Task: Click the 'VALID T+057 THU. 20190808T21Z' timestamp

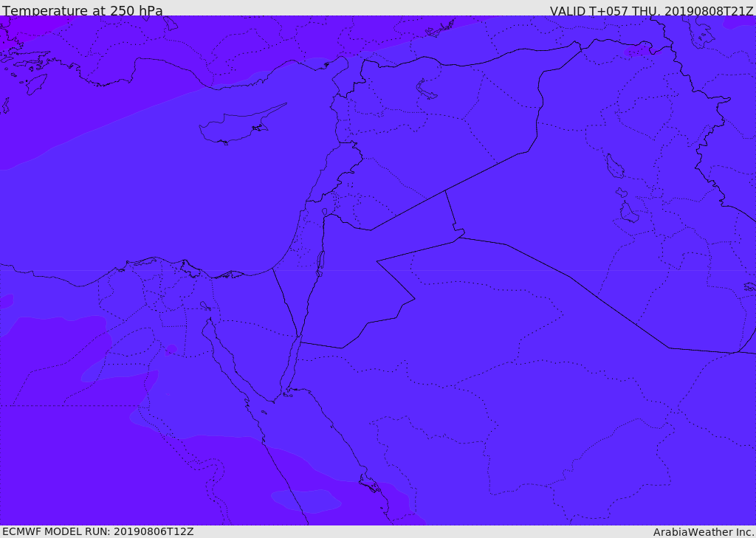Action: click(651, 10)
